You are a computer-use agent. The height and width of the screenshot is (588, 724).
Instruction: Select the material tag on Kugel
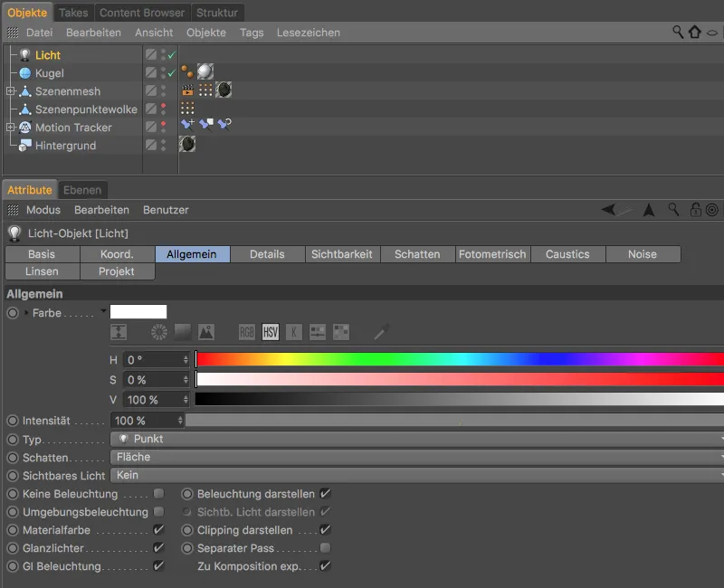point(205,71)
